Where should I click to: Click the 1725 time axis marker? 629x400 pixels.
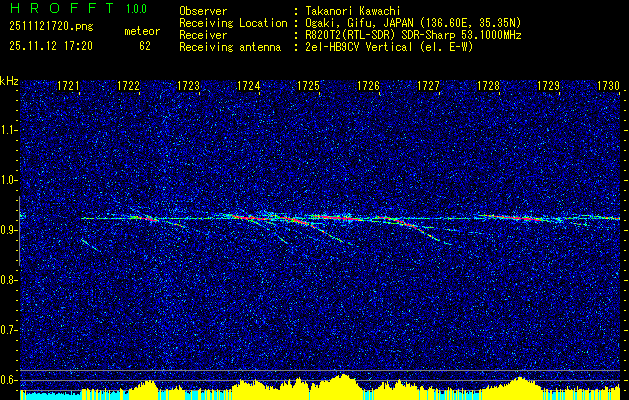pos(308,86)
